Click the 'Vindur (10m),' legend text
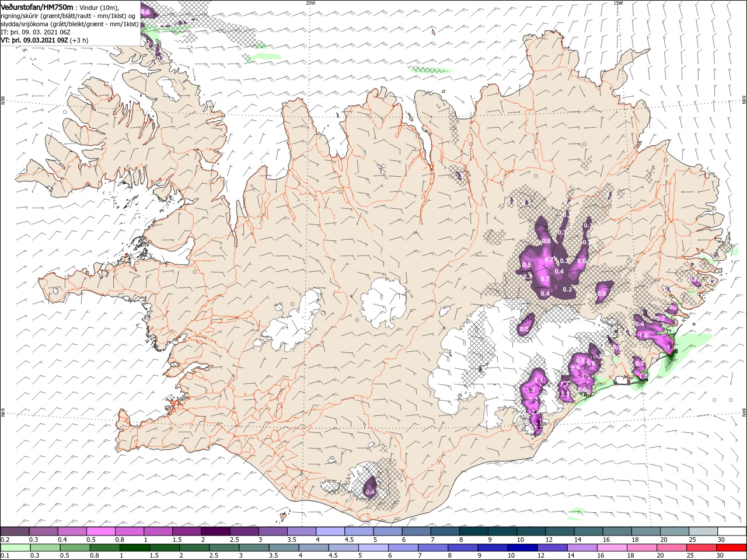The image size is (747, 560). coord(99,7)
